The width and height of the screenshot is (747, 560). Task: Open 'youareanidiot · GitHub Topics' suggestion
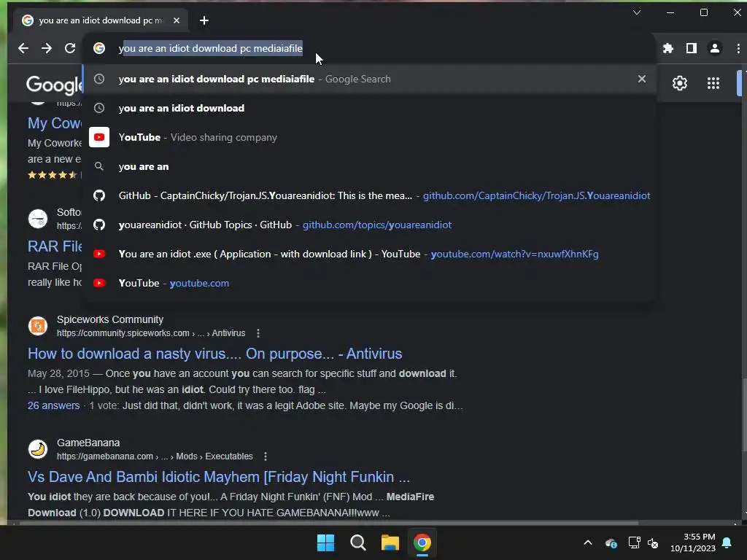(x=370, y=225)
